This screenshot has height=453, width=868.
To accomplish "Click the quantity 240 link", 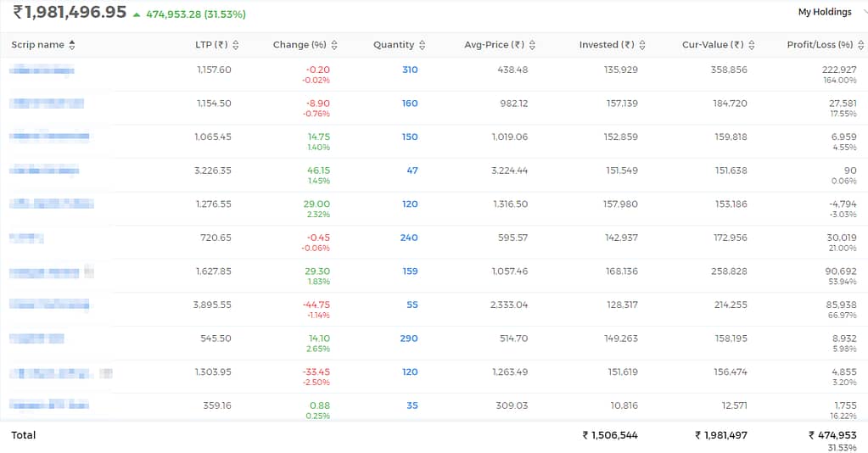I will click(409, 238).
